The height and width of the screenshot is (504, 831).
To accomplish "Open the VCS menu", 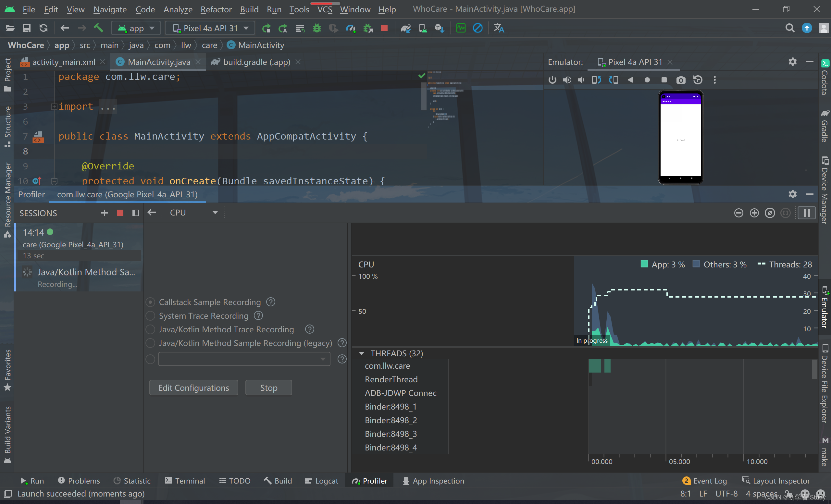I will pyautogui.click(x=325, y=9).
